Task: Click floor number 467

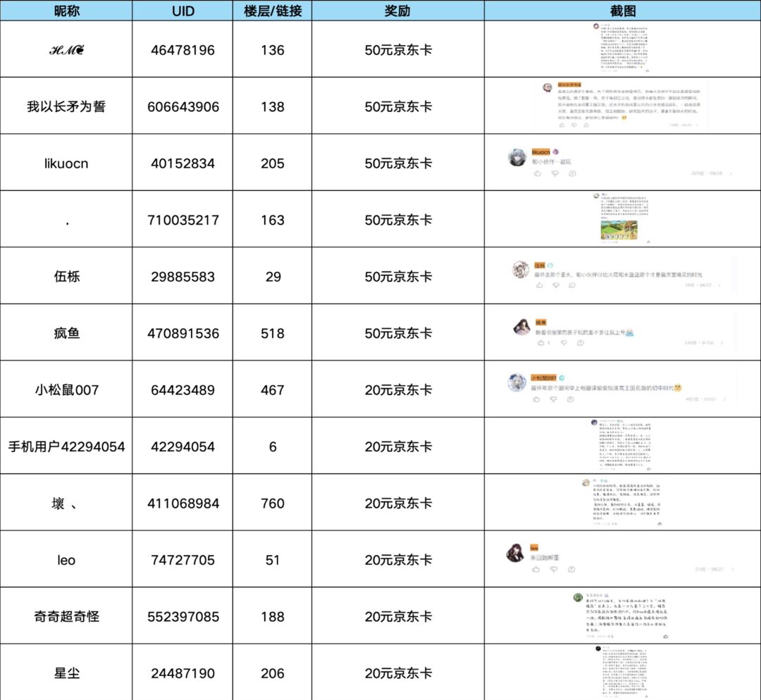Action: pos(272,390)
